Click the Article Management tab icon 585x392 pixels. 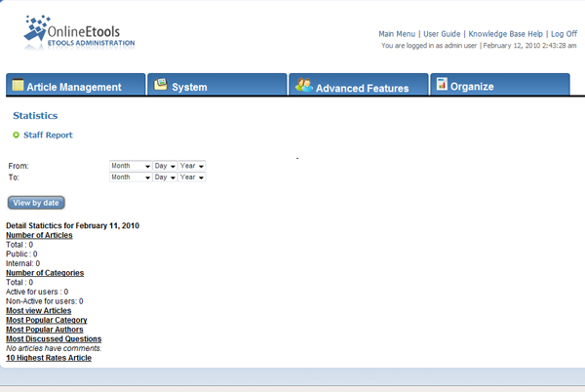click(18, 86)
